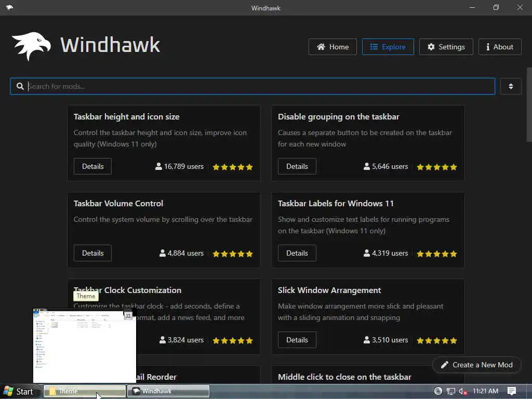Restore down the Windhawk window
532x399 pixels.
496,7
